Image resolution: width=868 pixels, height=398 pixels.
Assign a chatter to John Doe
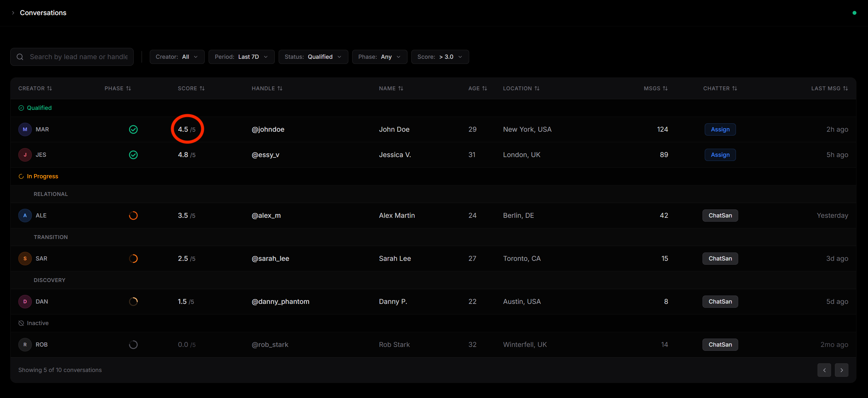(x=720, y=129)
